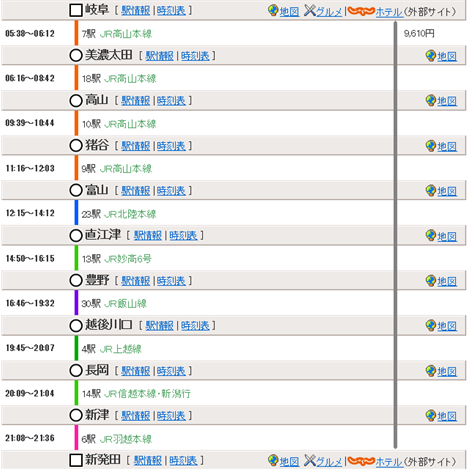Open 時刻表 for 美濃太田 station
This screenshot has width=467, height=469.
click(195, 56)
